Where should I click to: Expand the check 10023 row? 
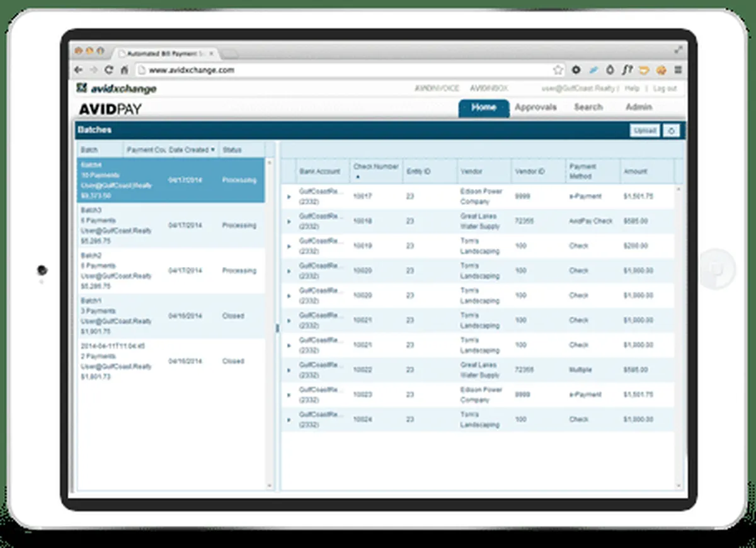(289, 395)
